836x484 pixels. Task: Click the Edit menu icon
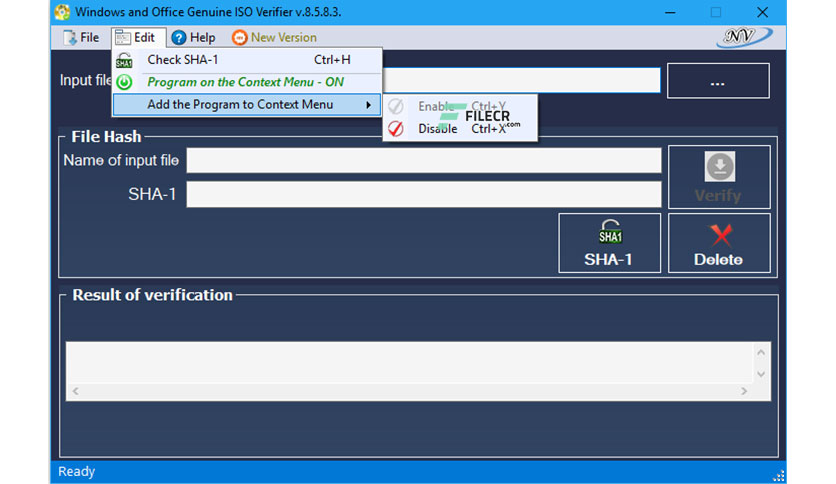pos(123,37)
